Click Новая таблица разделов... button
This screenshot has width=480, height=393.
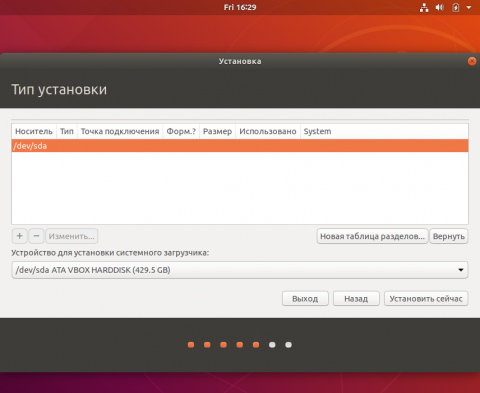[372, 236]
